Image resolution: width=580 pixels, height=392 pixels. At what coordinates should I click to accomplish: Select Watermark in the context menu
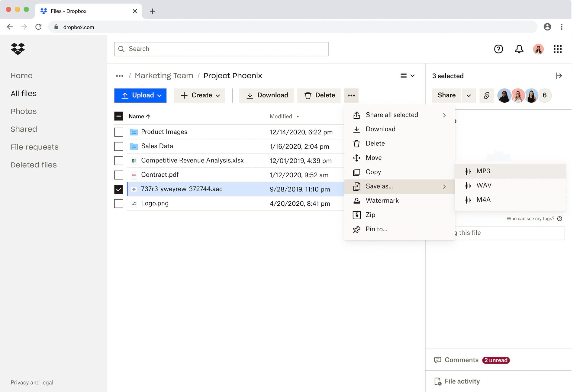tap(382, 201)
